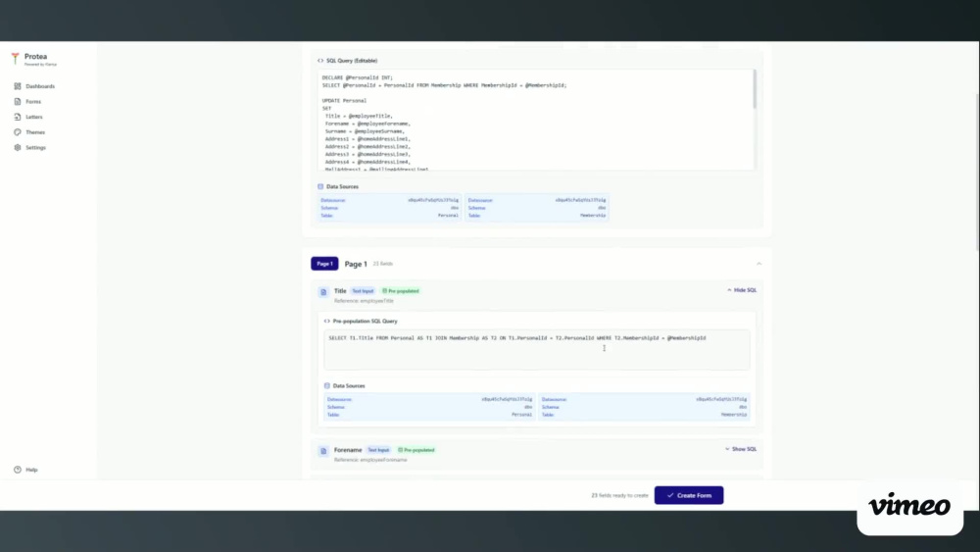Select the top Personal data source card

coord(389,208)
